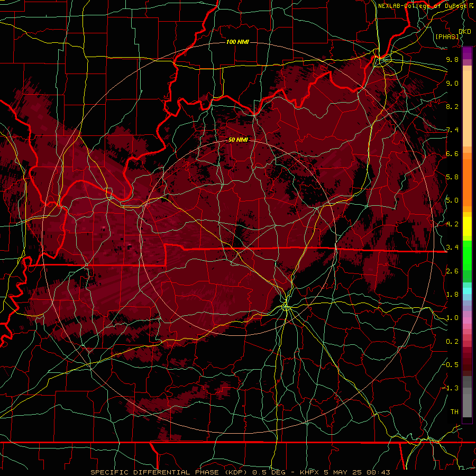Image resolution: width=476 pixels, height=476 pixels.
Task: Click the -1.3 value on the color scale
Action: [450, 388]
